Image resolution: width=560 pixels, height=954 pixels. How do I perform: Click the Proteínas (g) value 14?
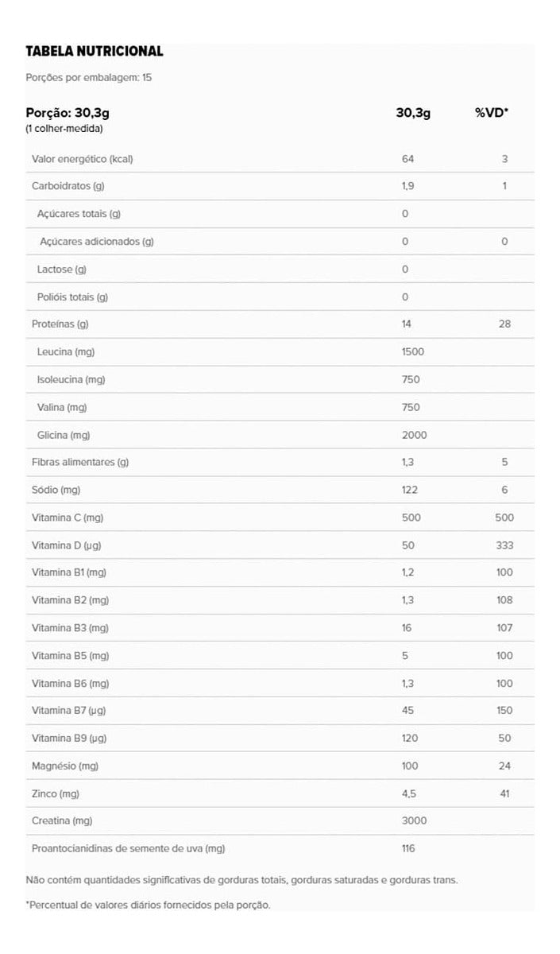(408, 324)
